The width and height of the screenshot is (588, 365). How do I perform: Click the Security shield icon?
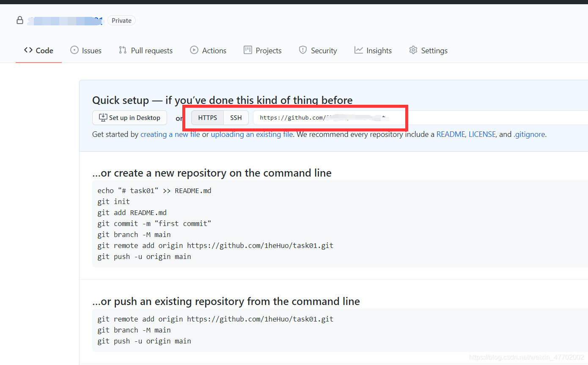pyautogui.click(x=303, y=50)
